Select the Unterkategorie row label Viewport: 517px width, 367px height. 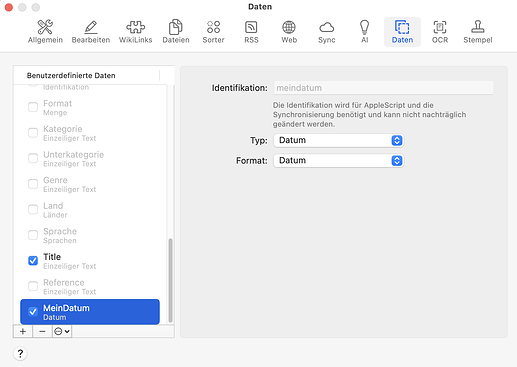click(x=73, y=155)
